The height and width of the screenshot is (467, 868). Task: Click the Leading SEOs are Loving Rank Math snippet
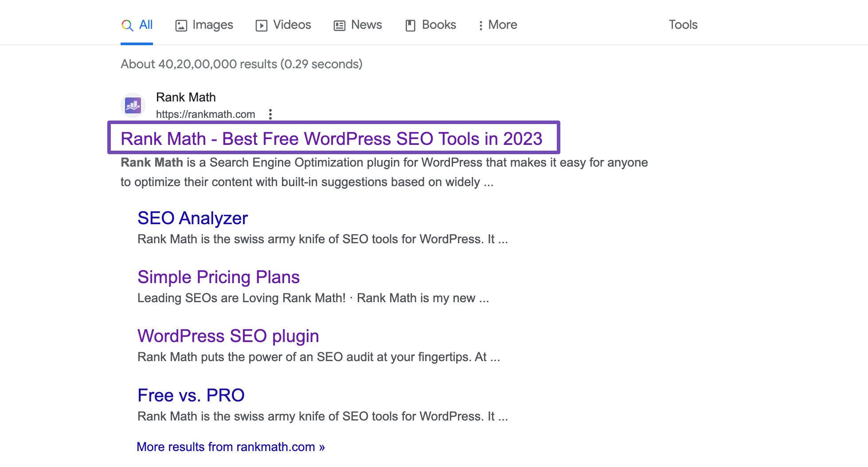[313, 298]
